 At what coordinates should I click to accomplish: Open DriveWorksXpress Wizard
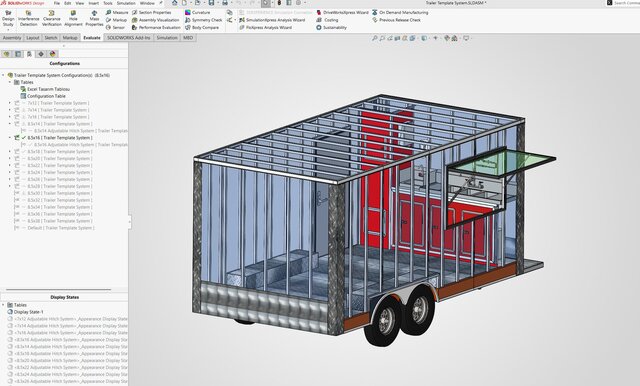pos(342,13)
